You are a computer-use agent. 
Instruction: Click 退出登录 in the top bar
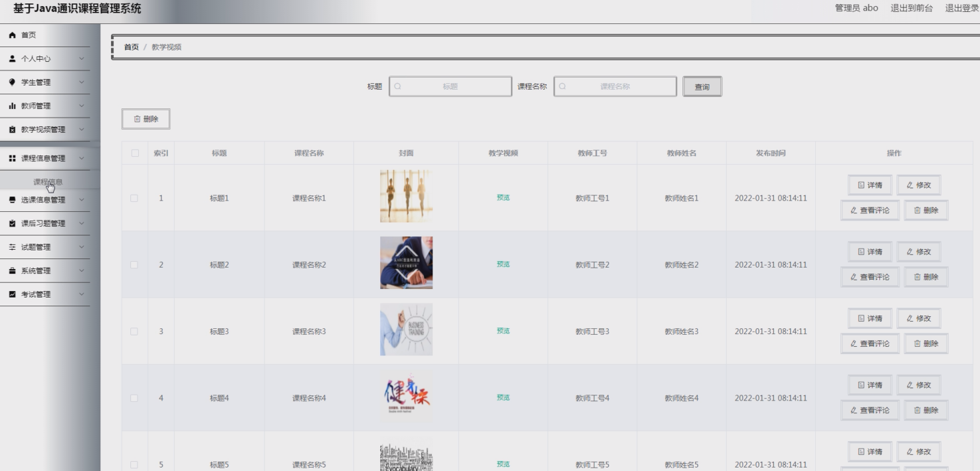(x=963, y=8)
